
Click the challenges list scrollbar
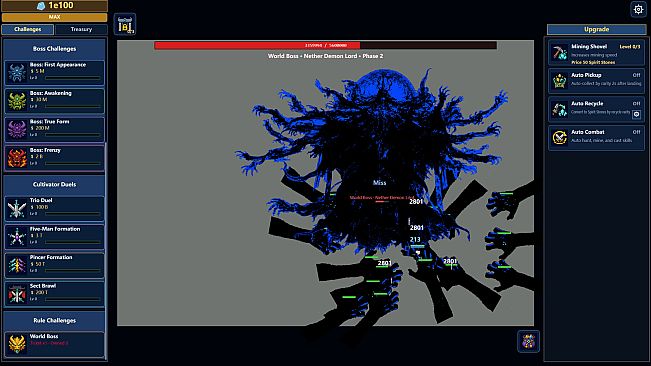(106, 251)
